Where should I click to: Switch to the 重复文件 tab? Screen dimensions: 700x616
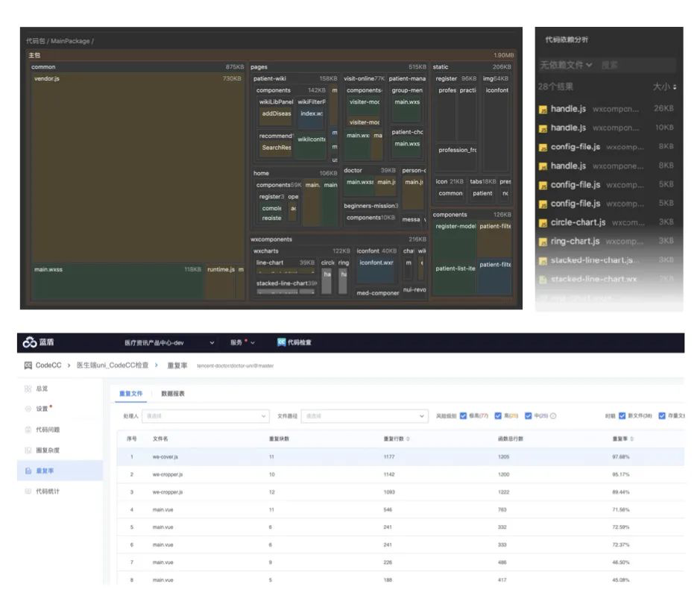[x=130, y=394]
